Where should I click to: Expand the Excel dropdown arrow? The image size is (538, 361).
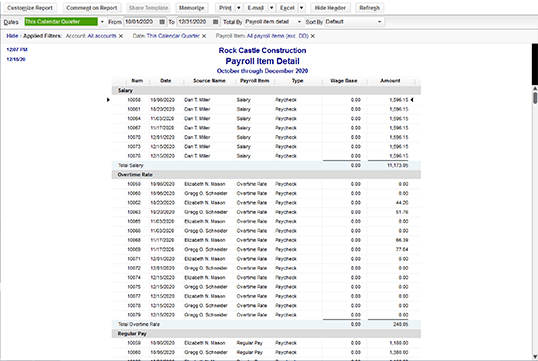point(301,8)
